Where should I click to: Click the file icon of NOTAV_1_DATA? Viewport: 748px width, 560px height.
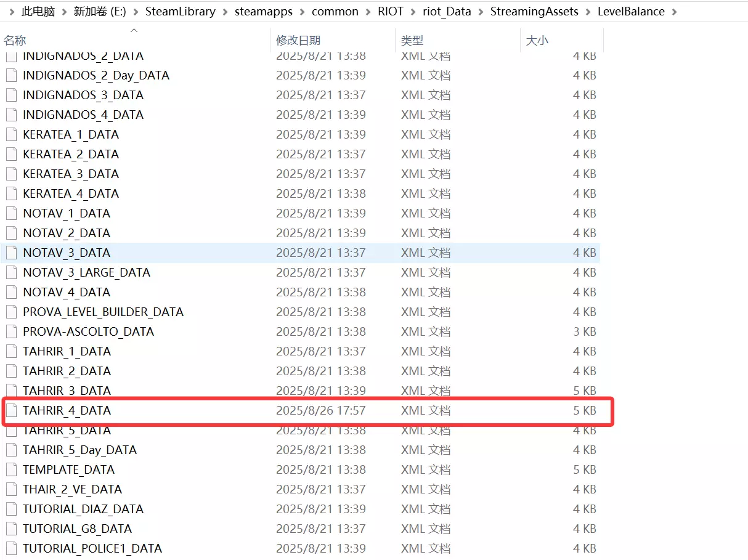click(11, 213)
